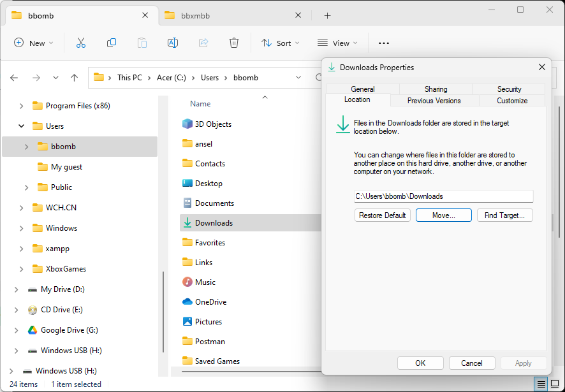Image resolution: width=565 pixels, height=392 pixels.
Task: Collapse the Users folder in tree
Action: [22, 126]
